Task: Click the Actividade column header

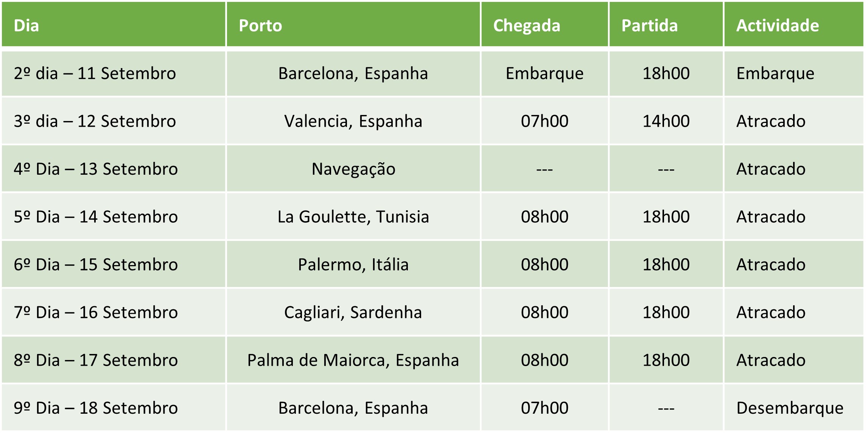Action: tap(777, 25)
